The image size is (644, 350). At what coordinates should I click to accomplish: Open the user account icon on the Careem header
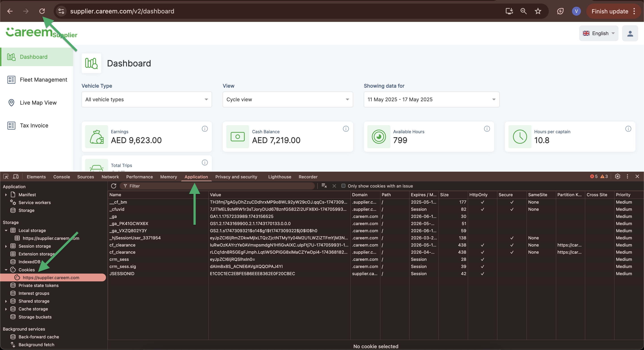pyautogui.click(x=630, y=34)
